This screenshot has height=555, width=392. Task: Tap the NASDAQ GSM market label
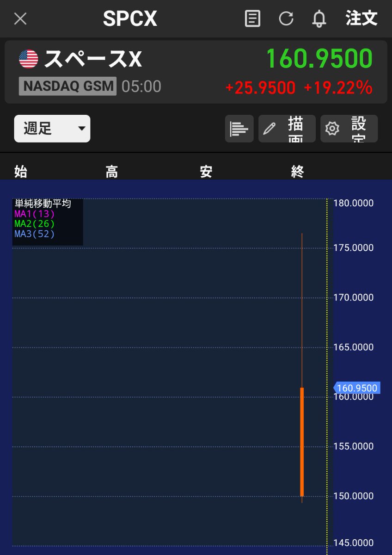67,86
